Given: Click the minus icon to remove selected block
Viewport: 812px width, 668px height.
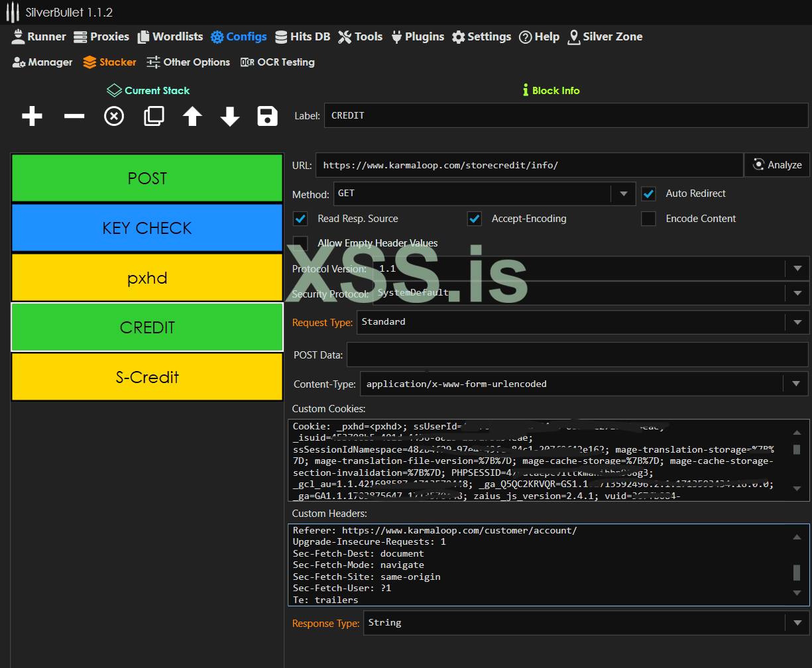Looking at the screenshot, I should tap(74, 117).
